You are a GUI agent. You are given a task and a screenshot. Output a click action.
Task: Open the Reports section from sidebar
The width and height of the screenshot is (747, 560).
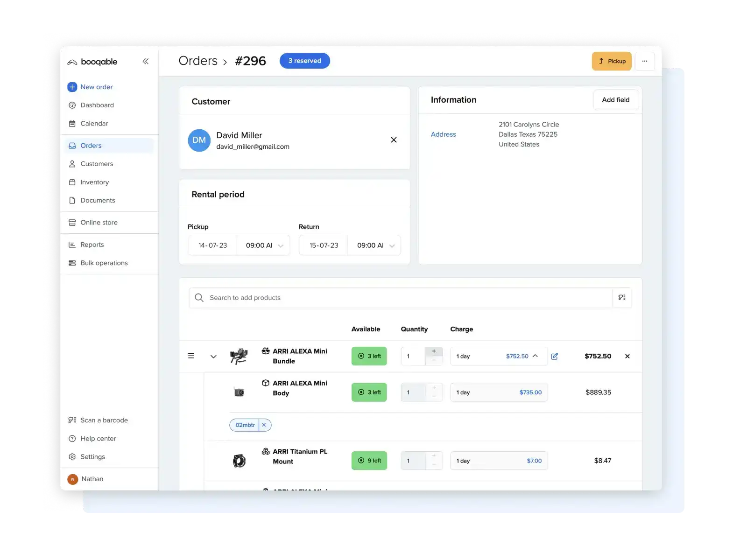[92, 244]
